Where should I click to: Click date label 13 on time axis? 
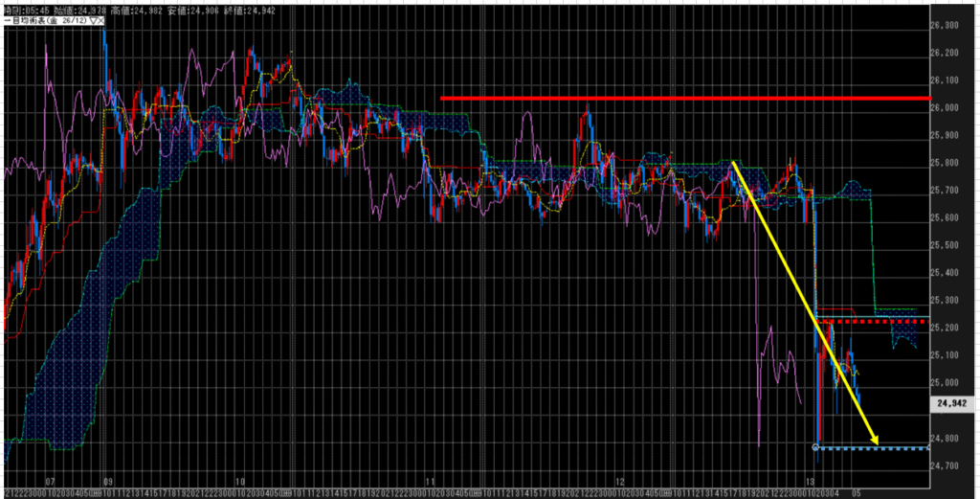pyautogui.click(x=811, y=483)
